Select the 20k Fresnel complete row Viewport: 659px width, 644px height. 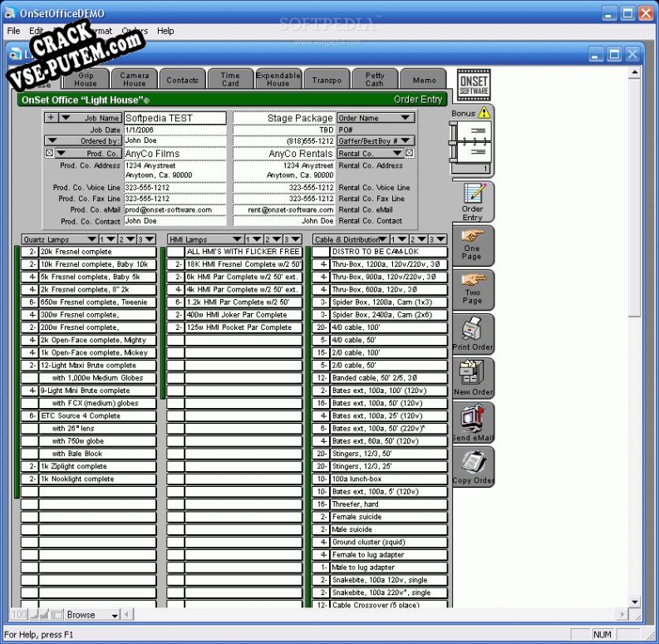[x=89, y=252]
